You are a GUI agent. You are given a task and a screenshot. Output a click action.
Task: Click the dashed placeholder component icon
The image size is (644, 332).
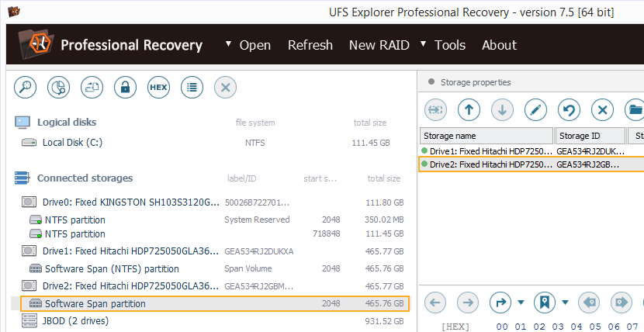pyautogui.click(x=435, y=109)
